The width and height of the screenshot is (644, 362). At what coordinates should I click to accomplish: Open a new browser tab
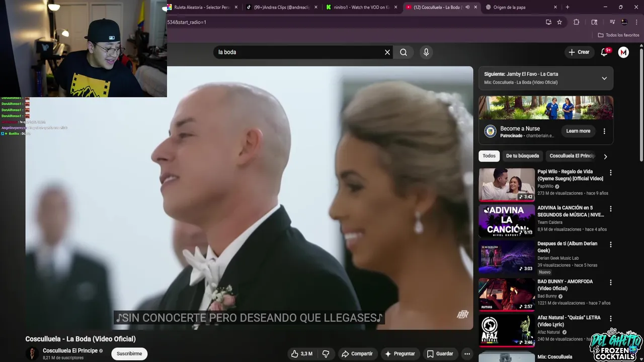568,7
